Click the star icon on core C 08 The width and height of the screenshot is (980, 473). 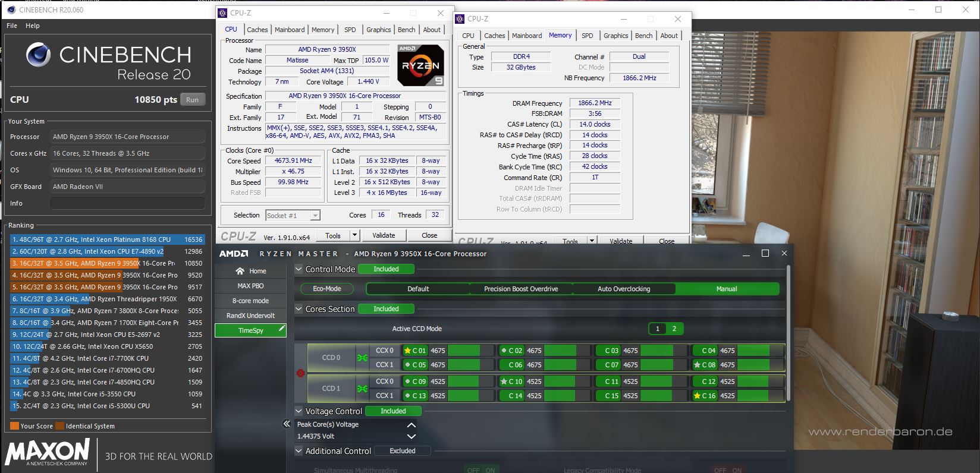pos(696,365)
